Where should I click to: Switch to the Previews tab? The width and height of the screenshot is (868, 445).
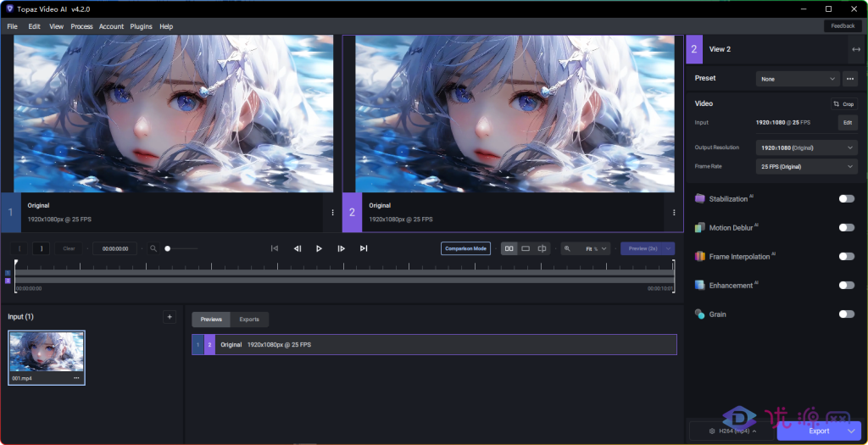[x=211, y=320]
